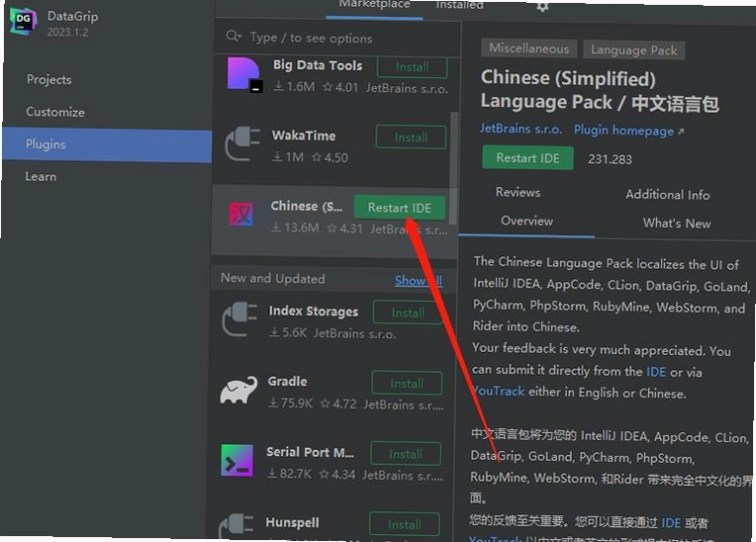Select the Gradle plugin title

click(x=287, y=381)
